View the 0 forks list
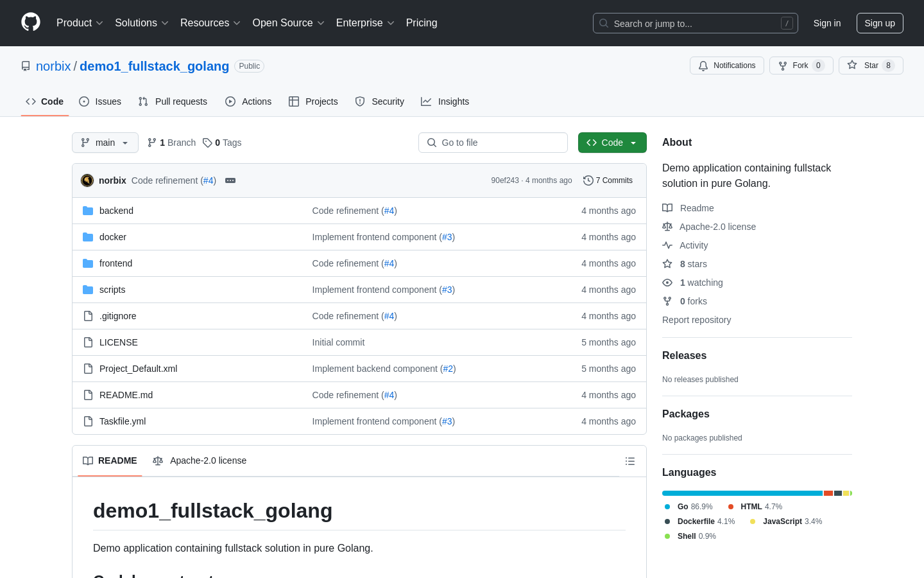This screenshot has height=578, width=924. 685,301
